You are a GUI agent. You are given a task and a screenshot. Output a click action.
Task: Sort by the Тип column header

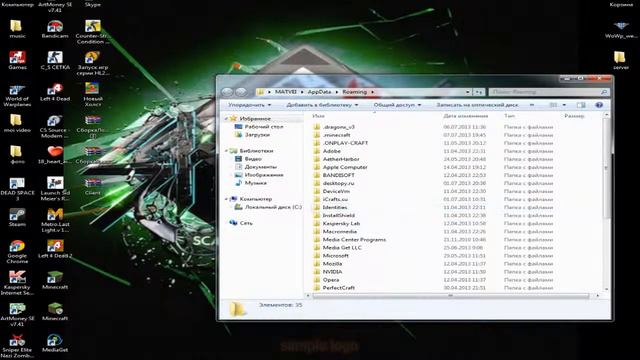531,116
